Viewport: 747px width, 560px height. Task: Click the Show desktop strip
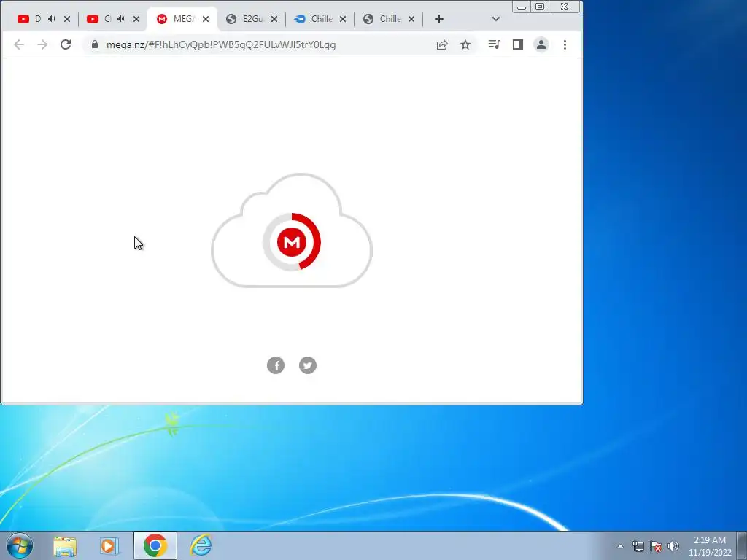[x=742, y=546]
